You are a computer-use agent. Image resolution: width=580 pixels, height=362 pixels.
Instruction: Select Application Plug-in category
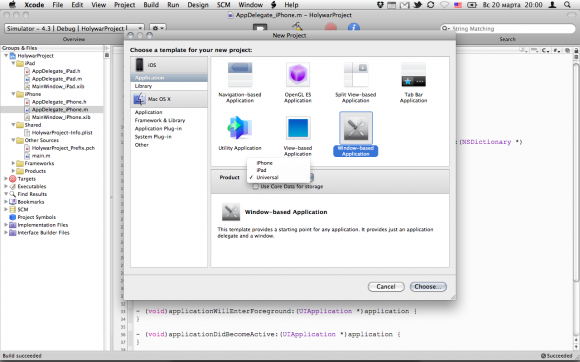[x=158, y=128]
